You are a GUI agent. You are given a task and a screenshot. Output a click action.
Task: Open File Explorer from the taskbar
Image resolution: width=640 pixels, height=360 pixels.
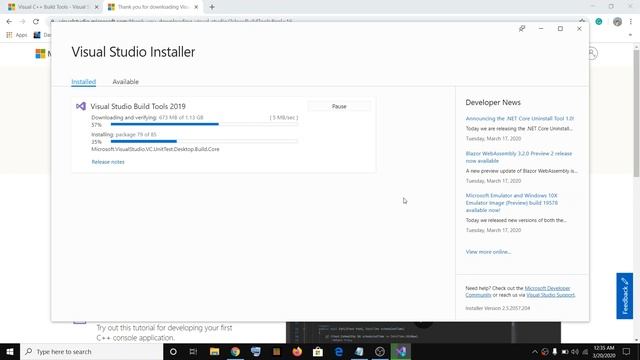click(214, 351)
